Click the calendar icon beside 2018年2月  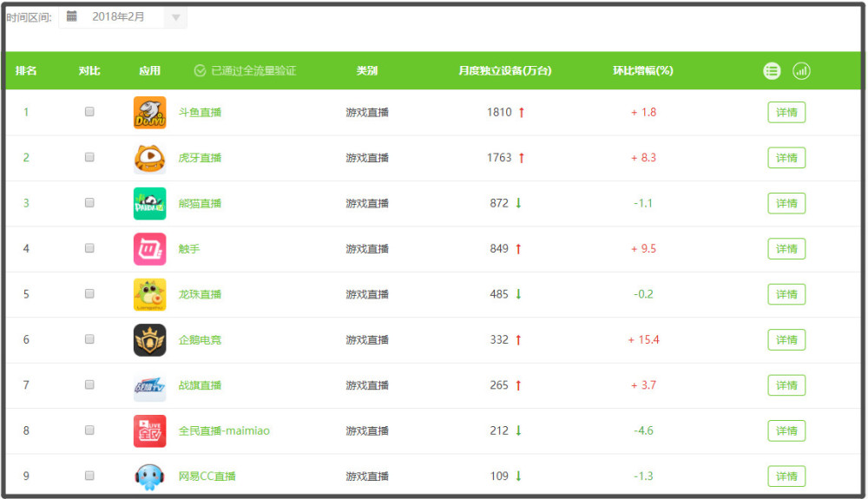coord(71,16)
